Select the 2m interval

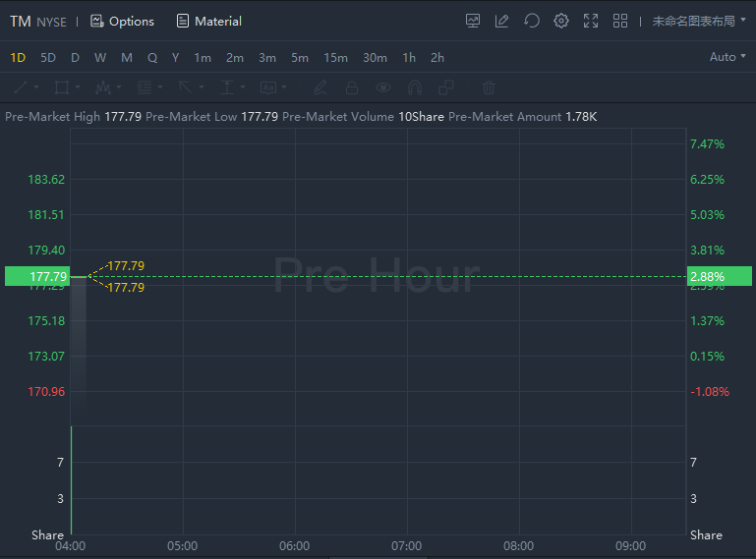[x=235, y=58]
